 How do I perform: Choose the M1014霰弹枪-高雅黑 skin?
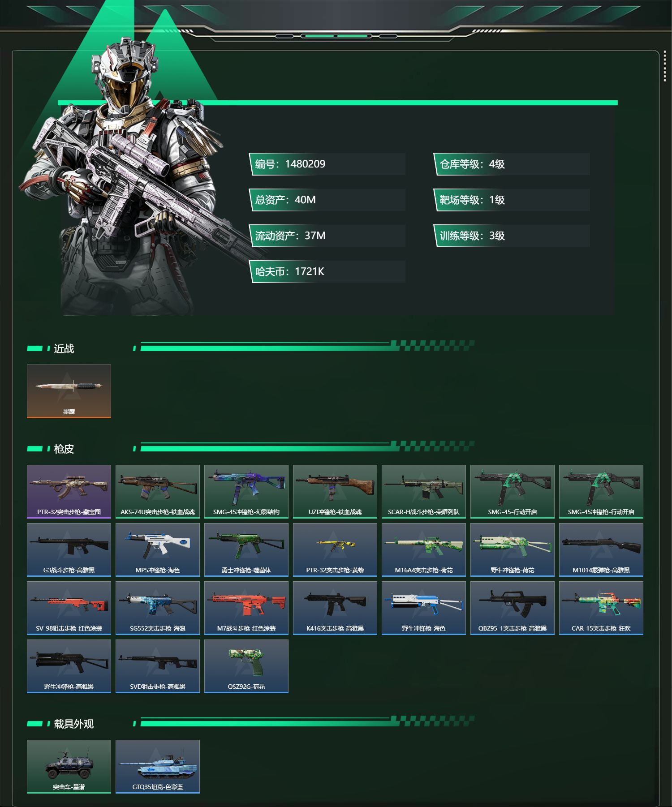tap(601, 550)
